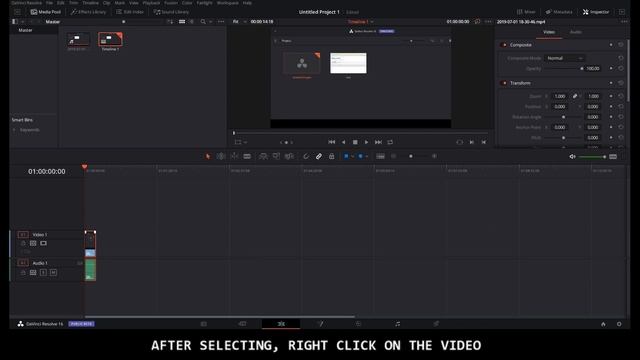Toggle the Position Lock padlock icon

[x=331, y=156]
